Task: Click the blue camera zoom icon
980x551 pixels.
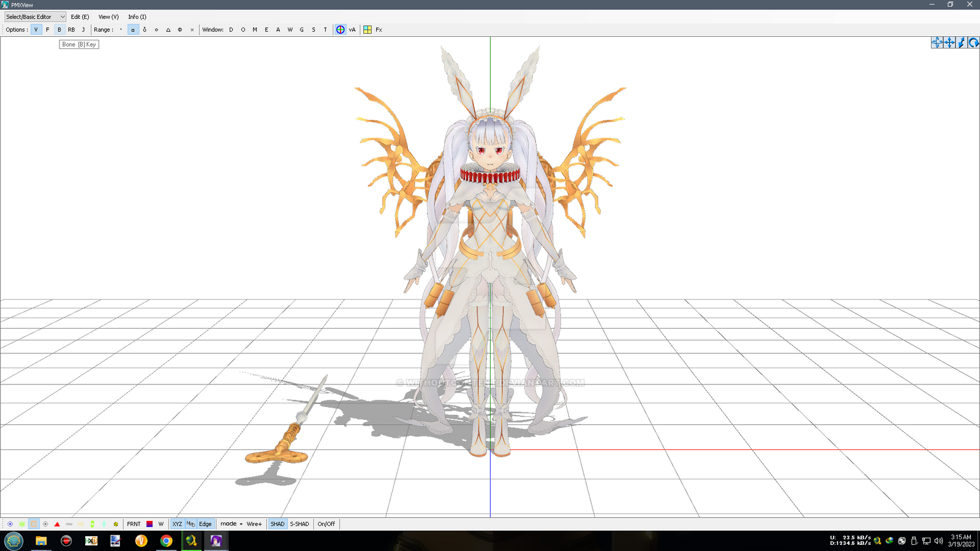Action: pos(962,42)
